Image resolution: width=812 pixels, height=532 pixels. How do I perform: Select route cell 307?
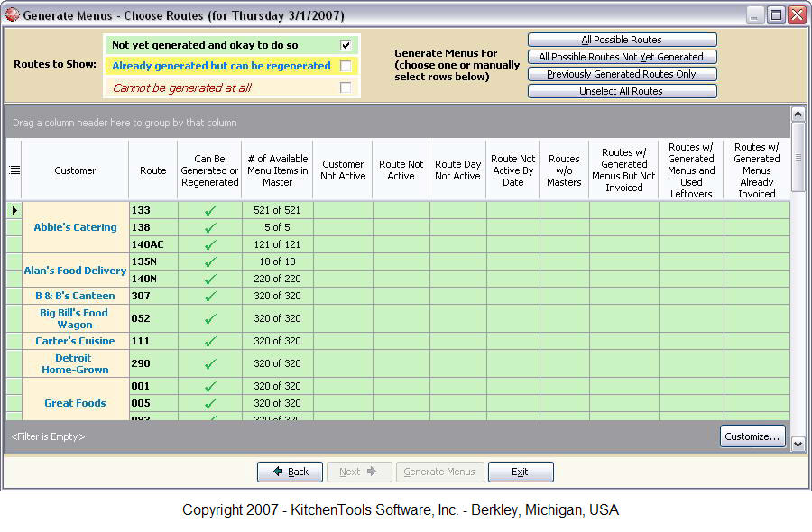153,296
